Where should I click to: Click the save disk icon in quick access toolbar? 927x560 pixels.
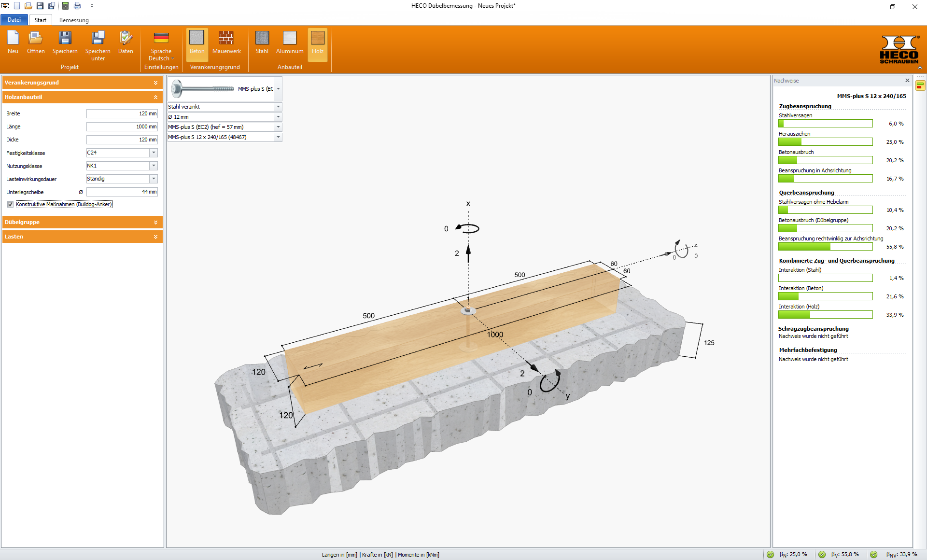(40, 6)
